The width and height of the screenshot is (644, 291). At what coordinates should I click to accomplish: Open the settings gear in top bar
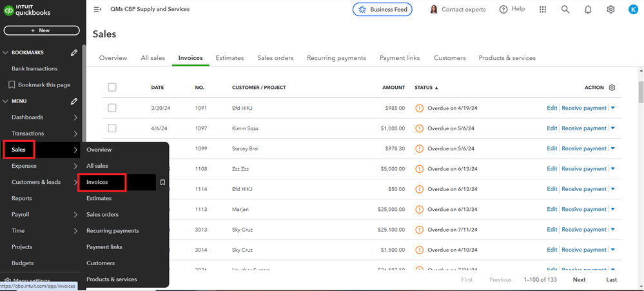click(x=610, y=10)
